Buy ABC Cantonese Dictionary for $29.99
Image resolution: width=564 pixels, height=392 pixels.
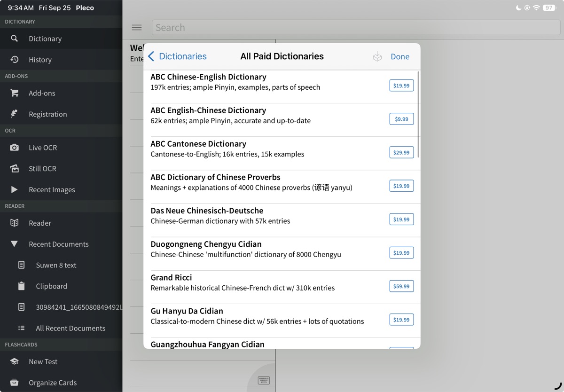[x=401, y=152]
